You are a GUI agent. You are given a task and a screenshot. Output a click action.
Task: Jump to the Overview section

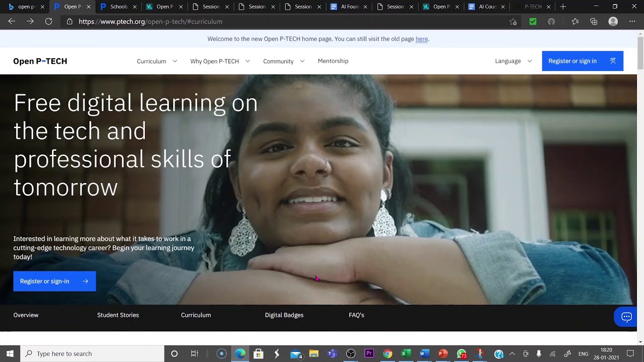[x=26, y=315]
